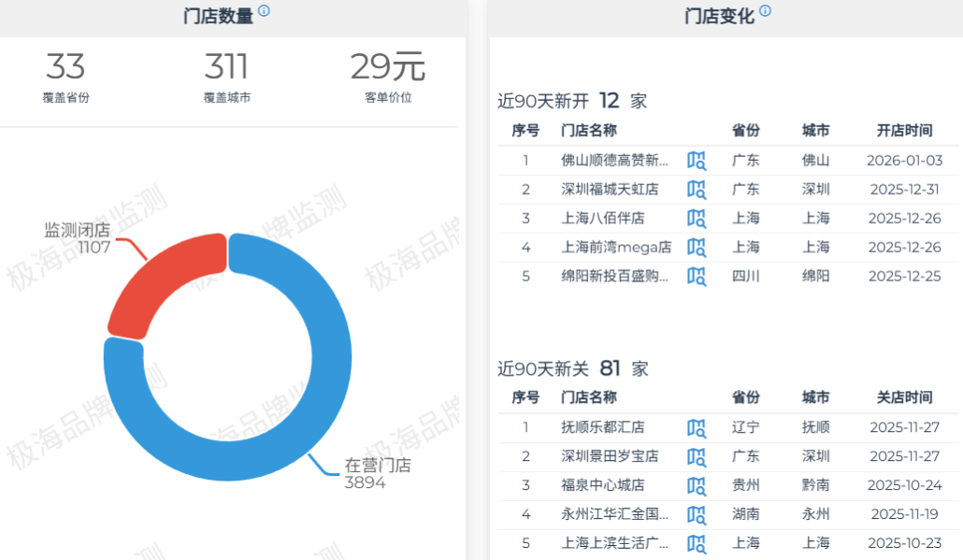Click the 关店时间 column header
The height and width of the screenshot is (560, 963).
904,397
